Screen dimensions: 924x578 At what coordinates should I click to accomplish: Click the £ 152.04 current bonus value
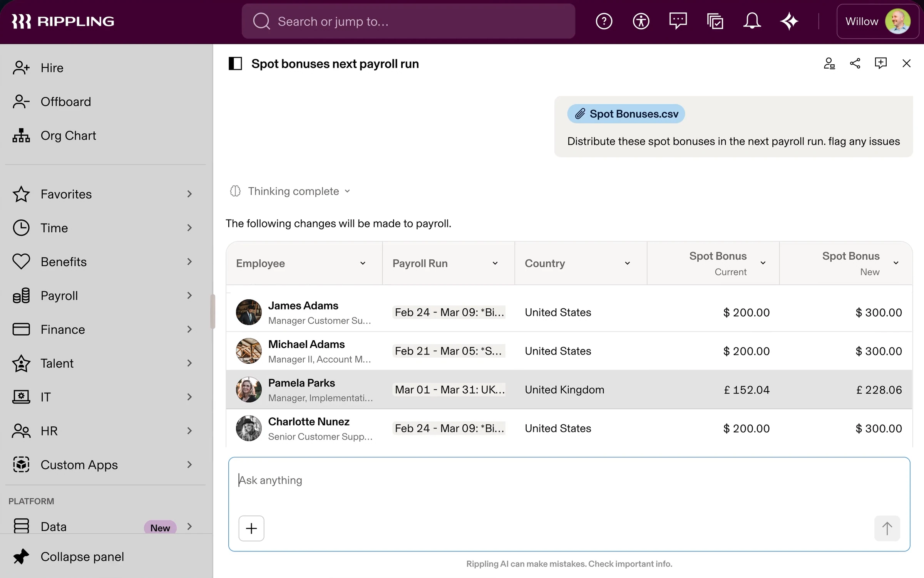click(747, 390)
